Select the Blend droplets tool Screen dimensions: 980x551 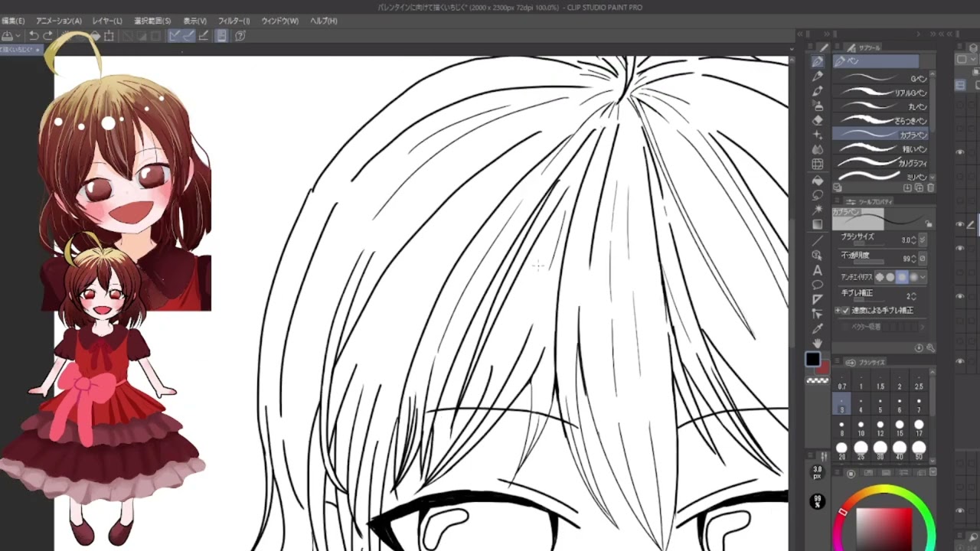pos(818,148)
